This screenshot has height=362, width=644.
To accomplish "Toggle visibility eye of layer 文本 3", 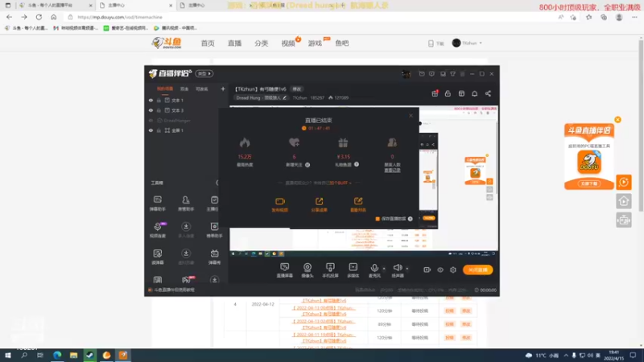I will click(x=151, y=110).
